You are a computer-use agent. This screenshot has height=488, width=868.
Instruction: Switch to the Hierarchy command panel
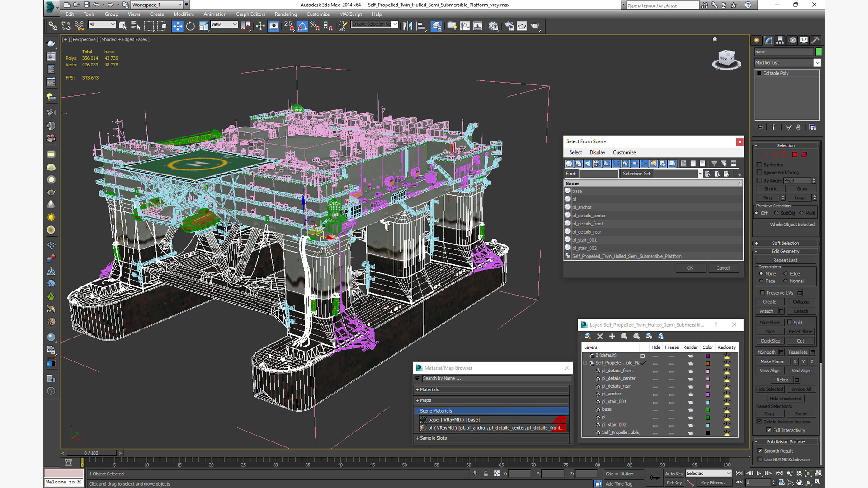(780, 40)
